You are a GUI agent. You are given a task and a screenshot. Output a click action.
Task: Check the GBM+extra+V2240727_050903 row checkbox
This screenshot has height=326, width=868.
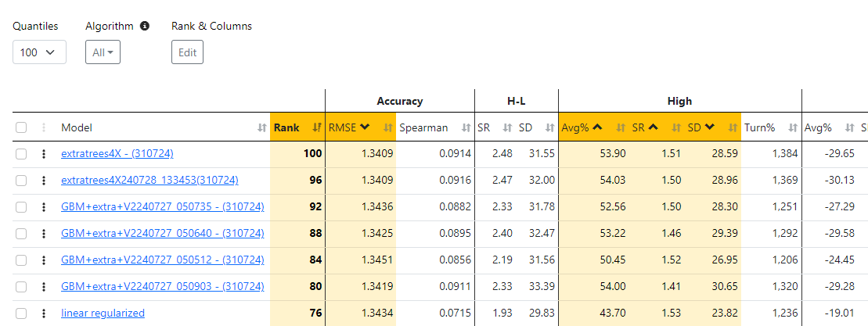point(21,287)
